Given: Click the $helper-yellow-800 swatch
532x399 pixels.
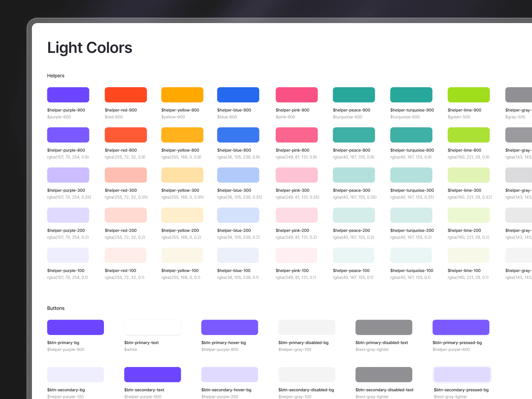Looking at the screenshot, I should click(182, 135).
